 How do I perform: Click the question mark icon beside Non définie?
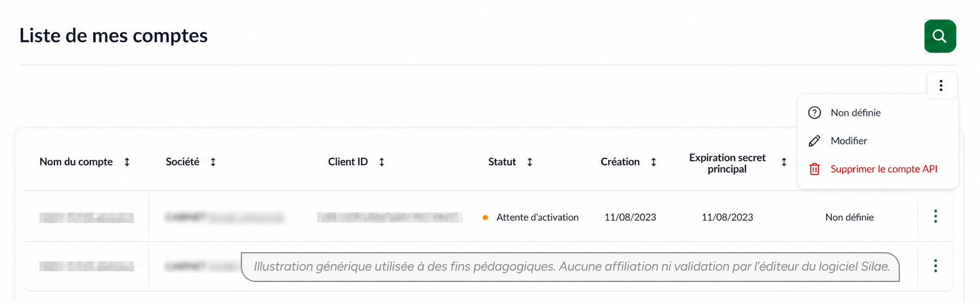815,113
